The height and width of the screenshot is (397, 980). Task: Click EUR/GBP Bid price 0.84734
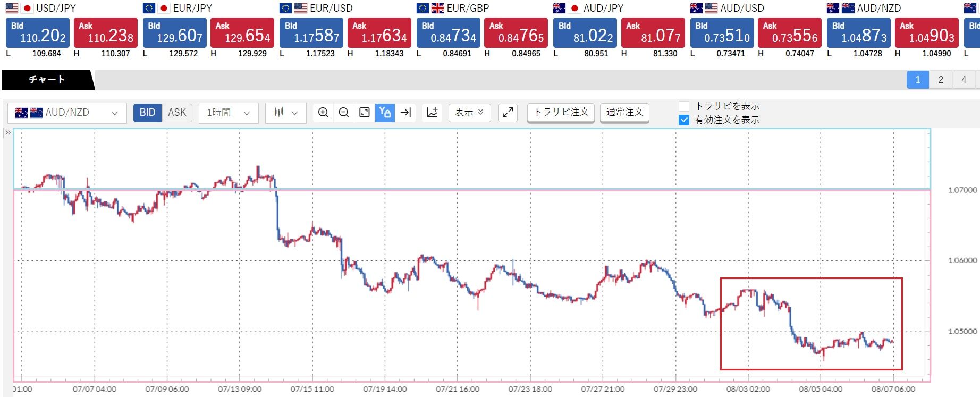click(x=449, y=32)
